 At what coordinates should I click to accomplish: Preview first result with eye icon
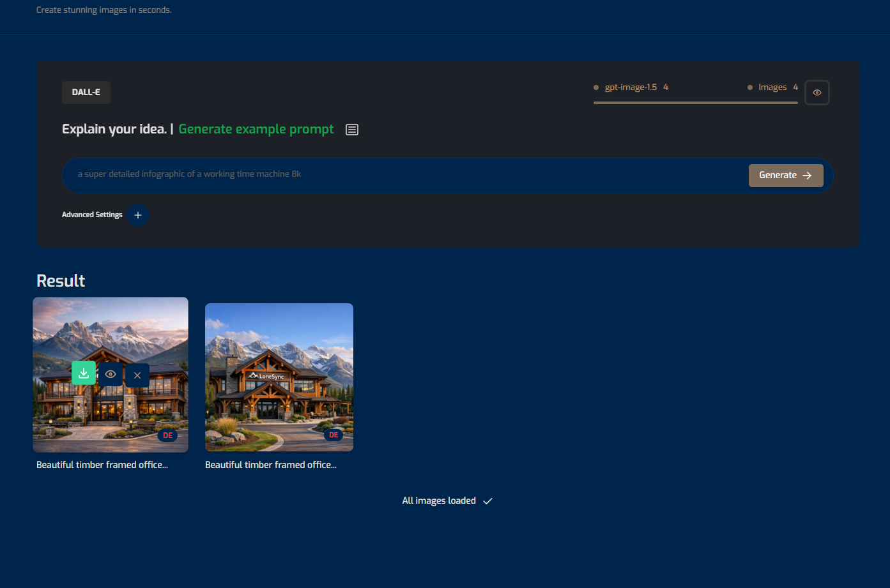111,374
